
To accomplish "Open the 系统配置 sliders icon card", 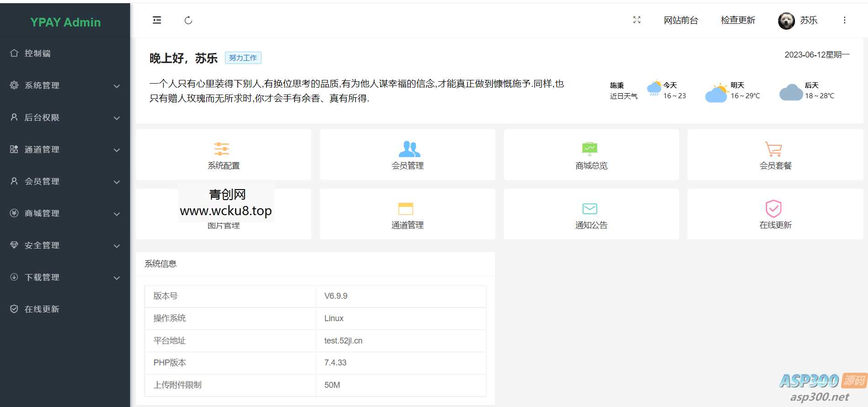I will click(x=224, y=154).
